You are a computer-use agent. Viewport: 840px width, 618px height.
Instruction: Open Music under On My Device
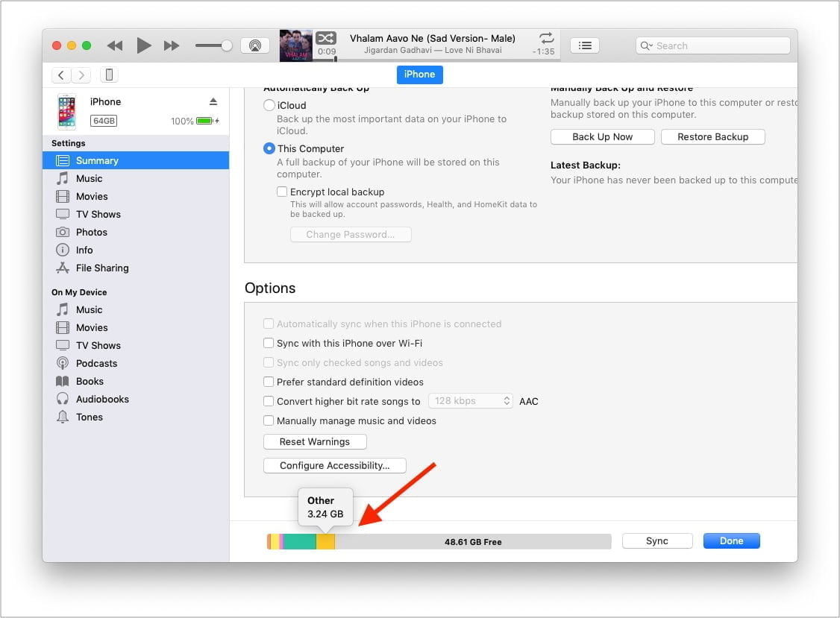(136, 309)
